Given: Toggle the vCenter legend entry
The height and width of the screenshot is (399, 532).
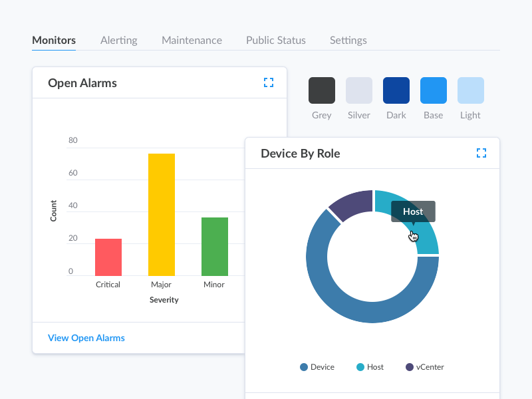Looking at the screenshot, I should point(424,367).
